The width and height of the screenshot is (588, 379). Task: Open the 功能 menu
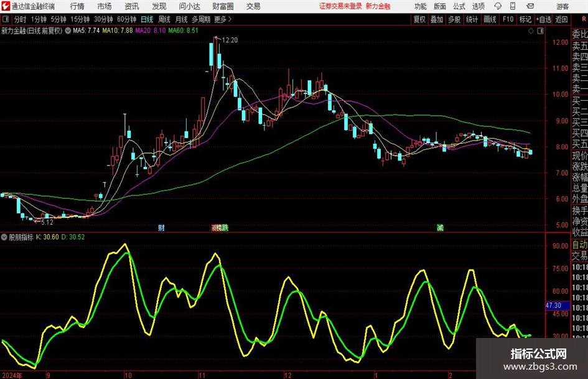(421, 6)
